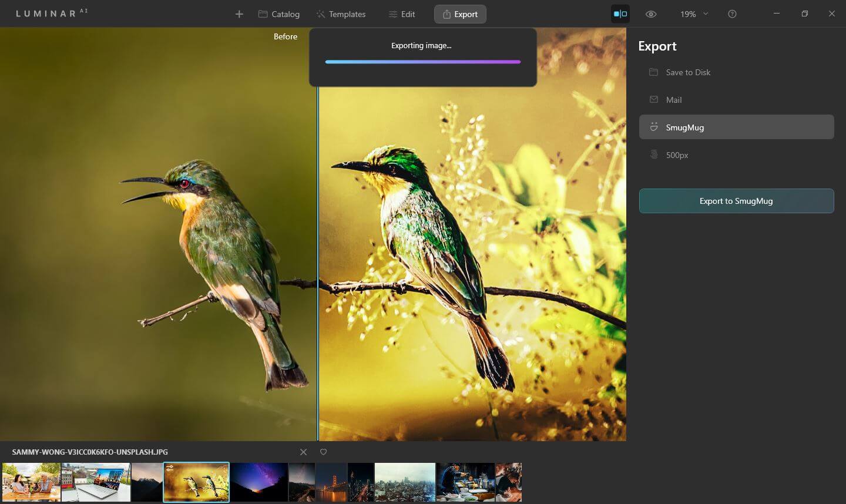Open the 19% zoom level dropdown
Image resolution: width=846 pixels, height=504 pixels.
(693, 14)
